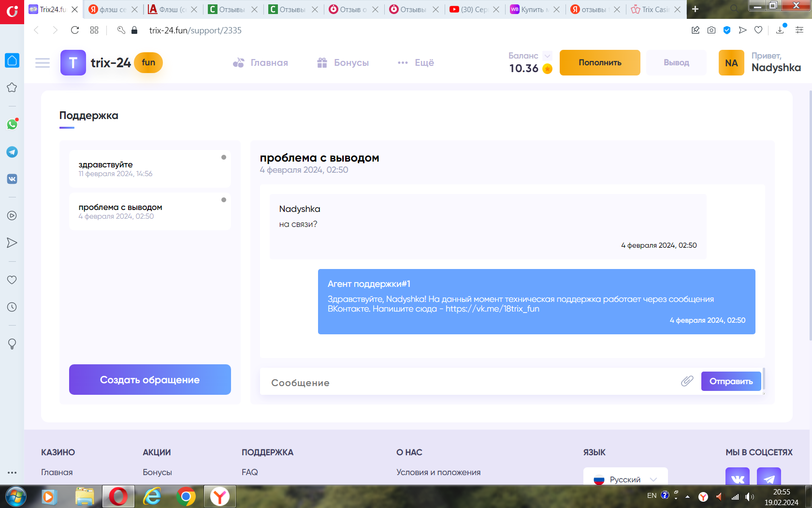
Task: Open Opera from the Windows taskbar
Action: tap(118, 496)
